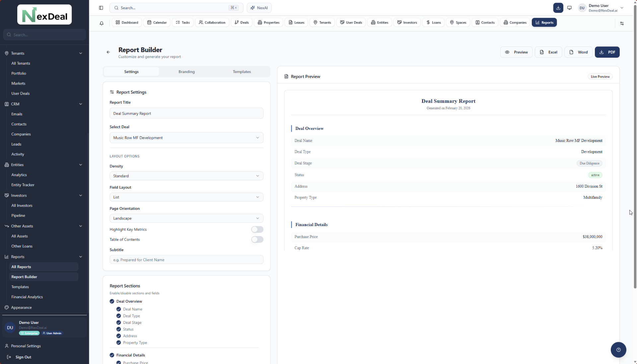Screen dimensions: 637x364
Task: Collapse the Investors sidebar group
Action: pos(80,195)
